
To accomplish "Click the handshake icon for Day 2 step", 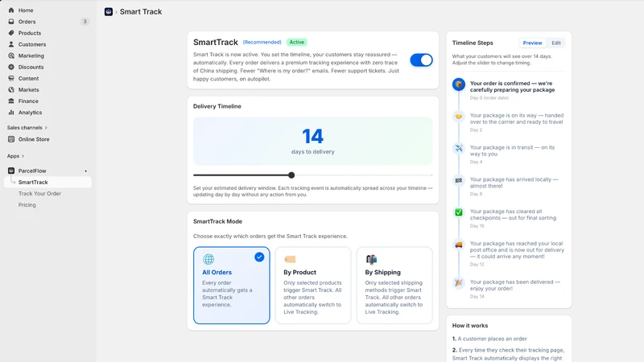I will click(459, 117).
